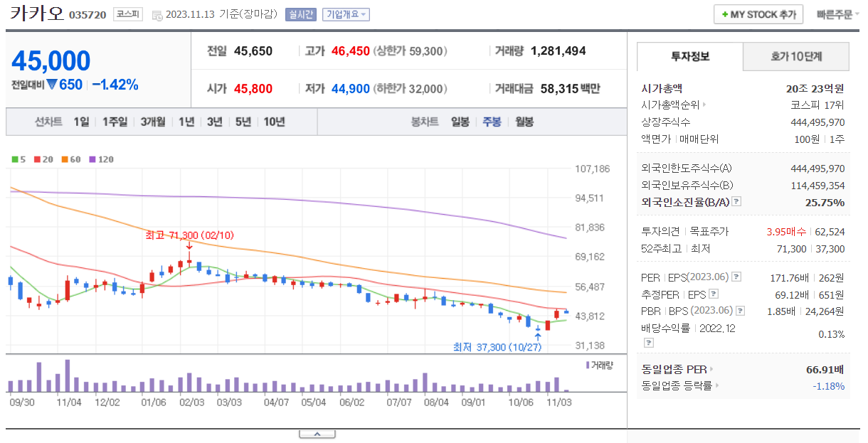Click the 고가 value 46,450
This screenshot has width=868, height=443.
click(351, 51)
